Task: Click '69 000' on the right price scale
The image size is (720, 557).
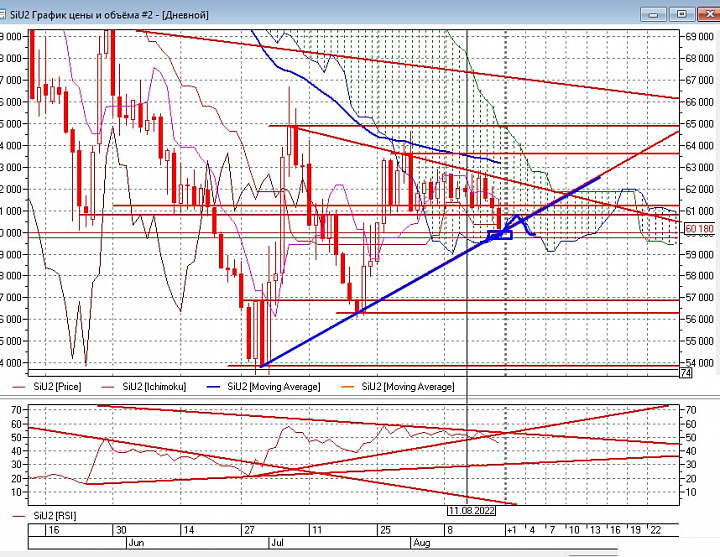Action: (x=699, y=37)
